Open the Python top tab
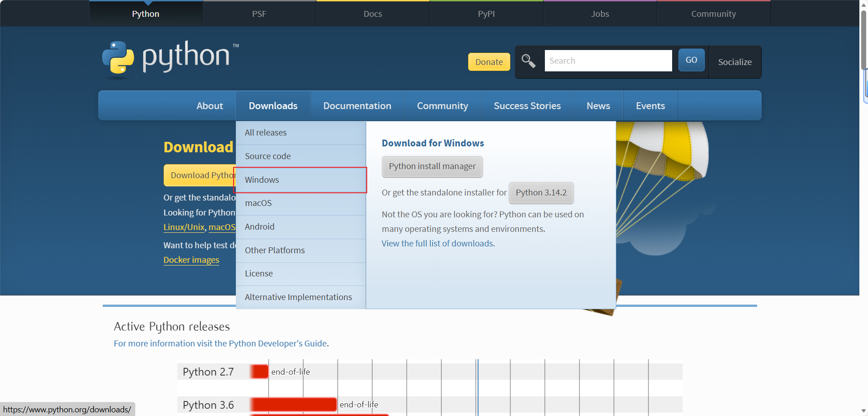The image size is (868, 416). pyautogui.click(x=145, y=14)
